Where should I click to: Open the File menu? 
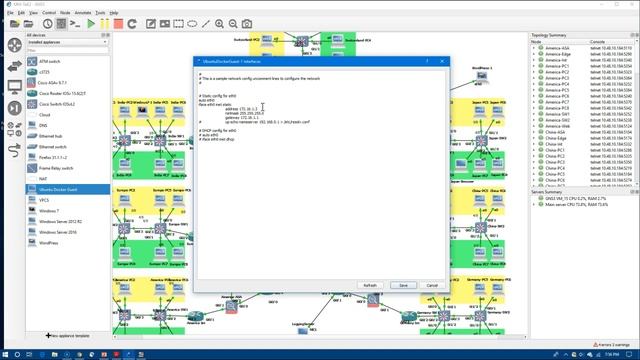(x=10, y=13)
